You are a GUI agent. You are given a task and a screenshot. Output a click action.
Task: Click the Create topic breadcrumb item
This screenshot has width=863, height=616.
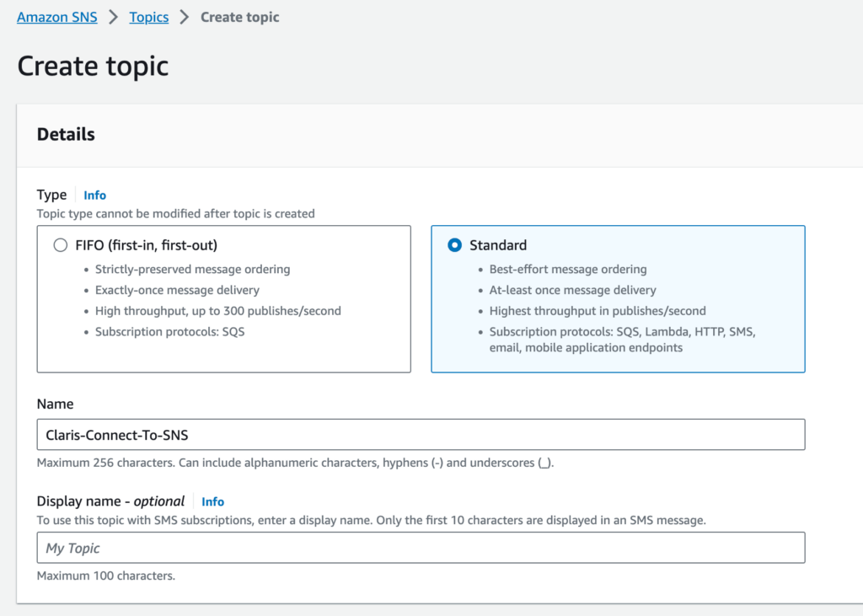[x=239, y=17]
